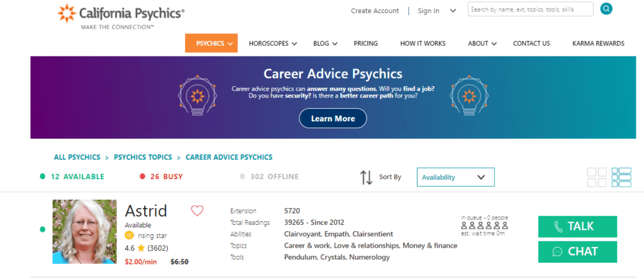This screenshot has width=644, height=279.
Task: Open the Psychics menu tab
Action: click(x=211, y=43)
